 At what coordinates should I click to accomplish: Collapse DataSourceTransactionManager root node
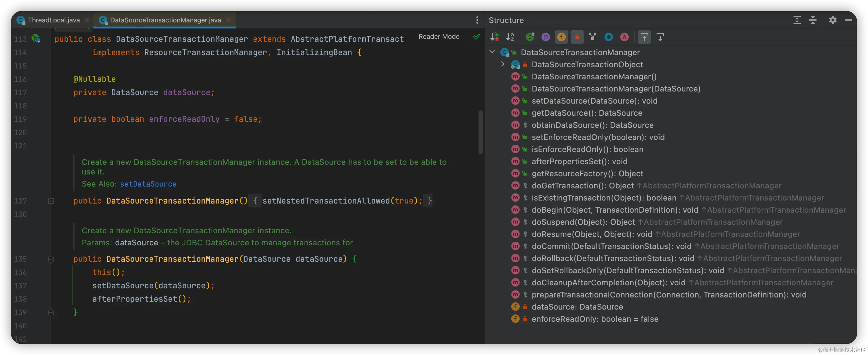[x=492, y=52]
